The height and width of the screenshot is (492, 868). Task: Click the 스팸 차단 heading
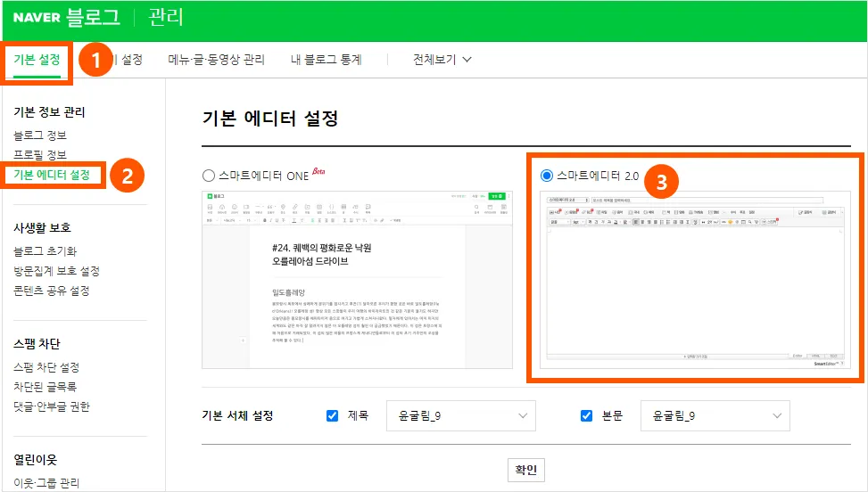37,344
